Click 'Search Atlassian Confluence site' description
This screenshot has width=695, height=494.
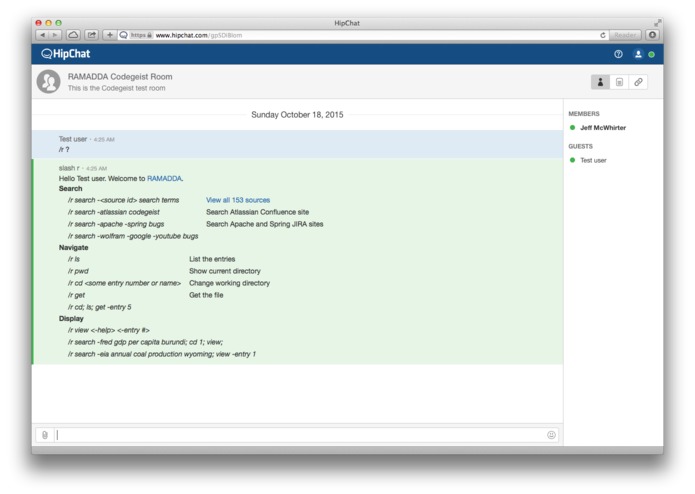258,212
